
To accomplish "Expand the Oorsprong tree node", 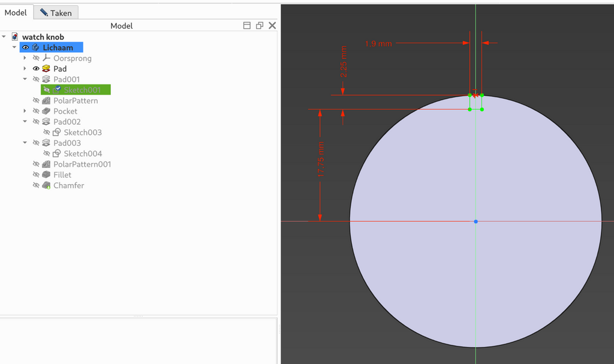I will pos(25,58).
